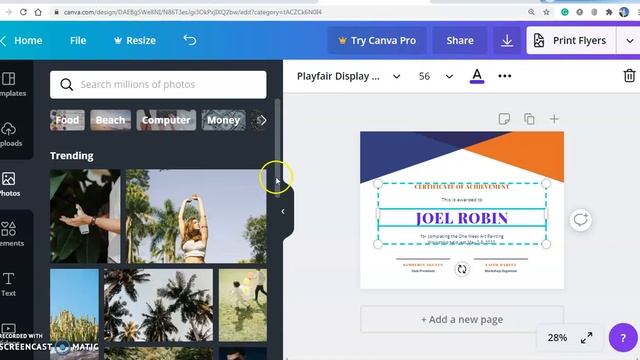640x360 pixels.
Task: Click the 'This is awarded to' text
Action: (x=462, y=200)
